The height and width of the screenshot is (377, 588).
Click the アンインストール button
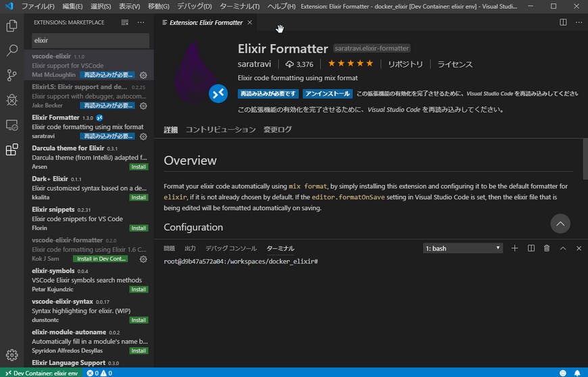pos(327,94)
